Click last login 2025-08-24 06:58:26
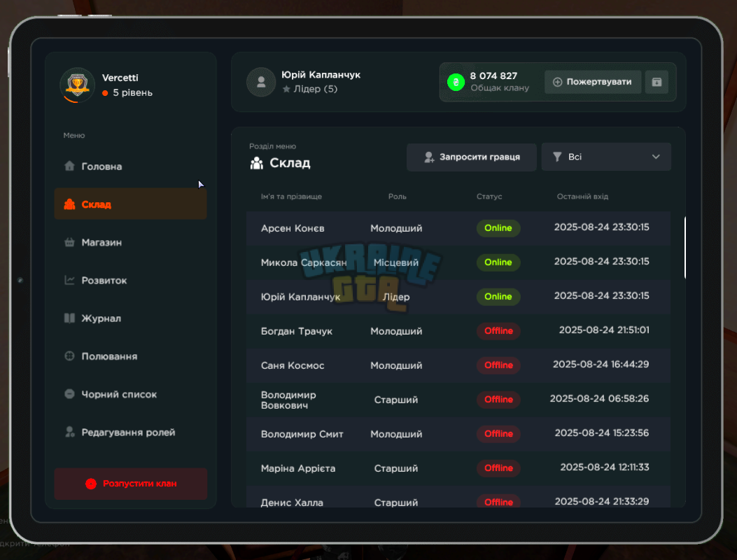 [x=599, y=399]
